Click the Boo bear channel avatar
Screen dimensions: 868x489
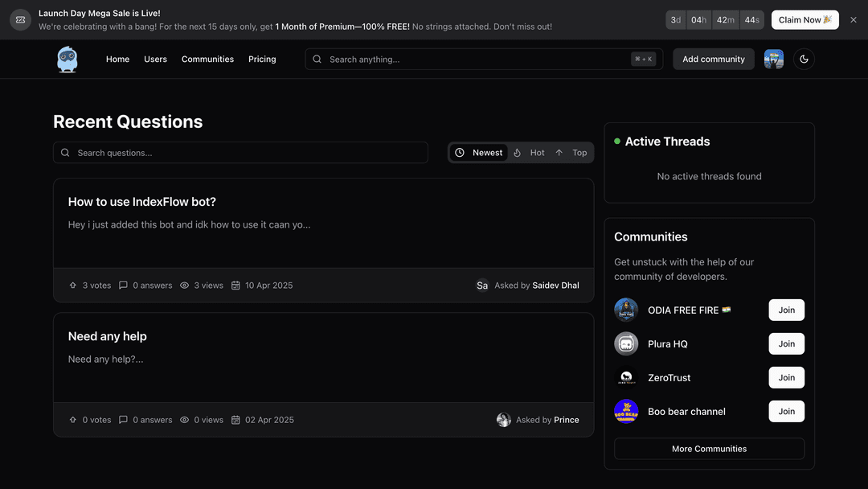(626, 411)
